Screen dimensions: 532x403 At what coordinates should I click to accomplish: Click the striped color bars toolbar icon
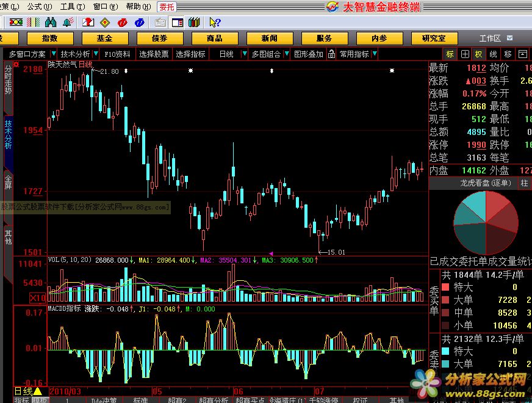pos(33,23)
